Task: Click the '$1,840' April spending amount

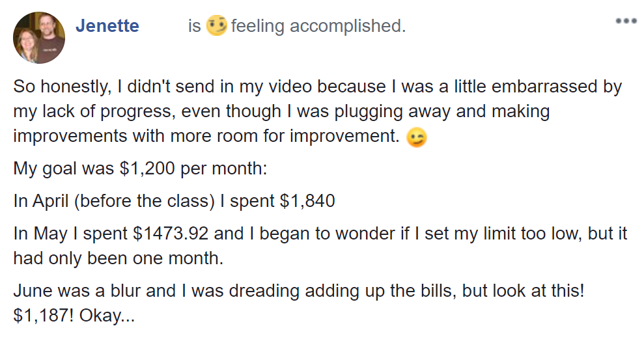Action: (x=307, y=201)
